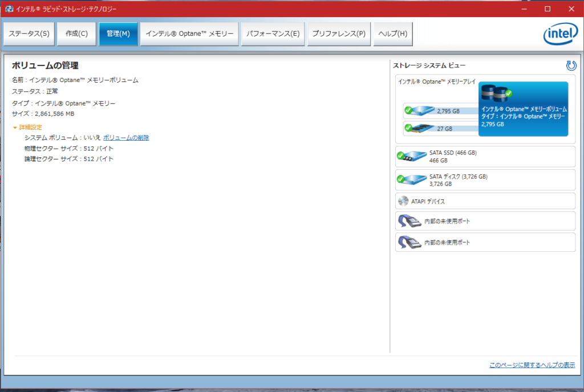Click the タイプ：インテル® Optane™ メモリー line in details
This screenshot has height=392, width=584.
63,103
